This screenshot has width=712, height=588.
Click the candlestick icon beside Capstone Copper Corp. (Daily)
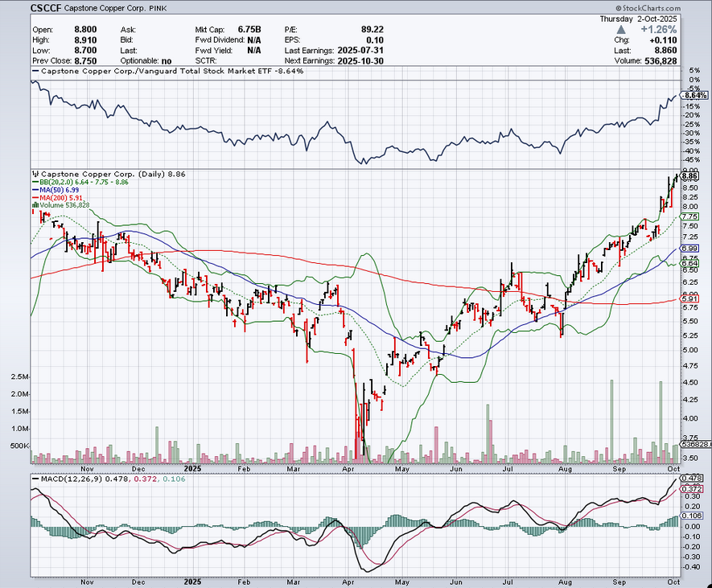(35, 174)
